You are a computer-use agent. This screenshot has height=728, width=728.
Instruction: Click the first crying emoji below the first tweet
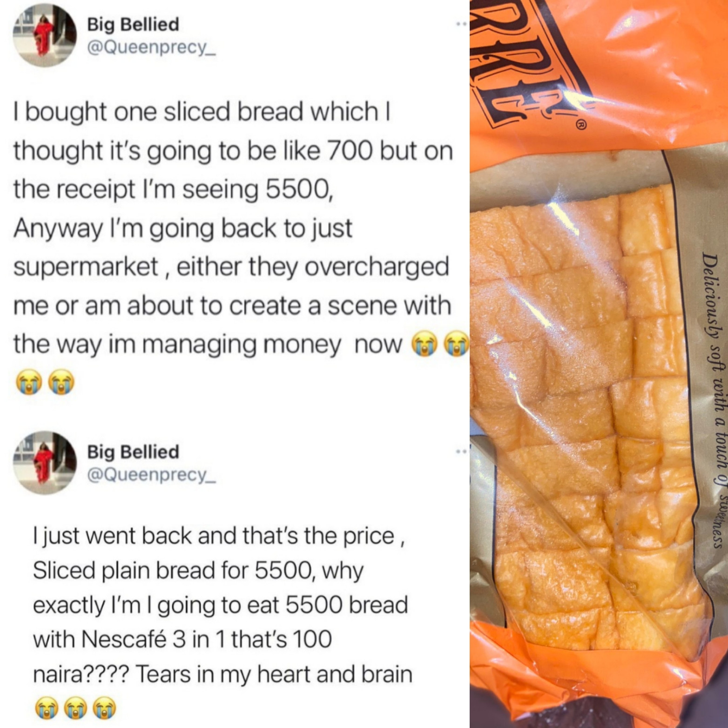(28, 383)
